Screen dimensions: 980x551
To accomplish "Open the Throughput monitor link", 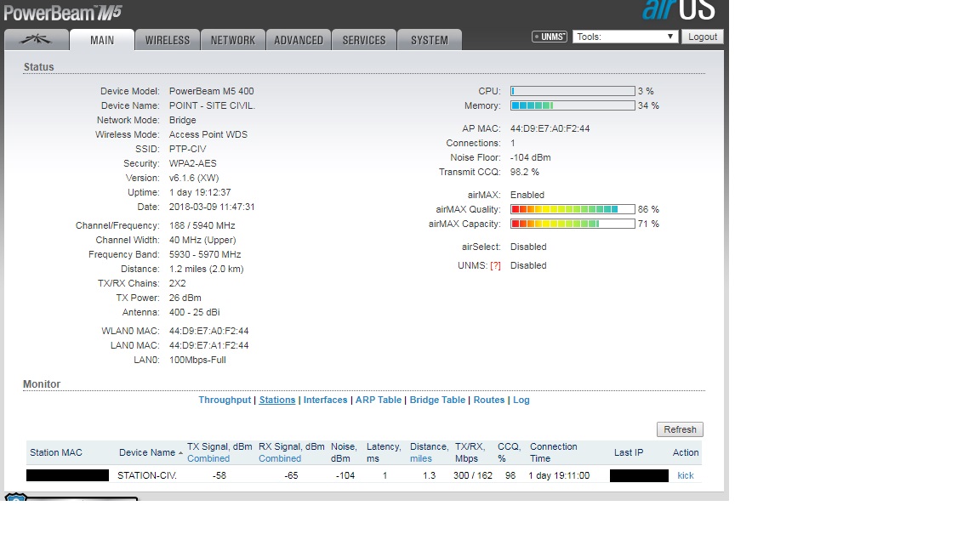I will click(225, 400).
